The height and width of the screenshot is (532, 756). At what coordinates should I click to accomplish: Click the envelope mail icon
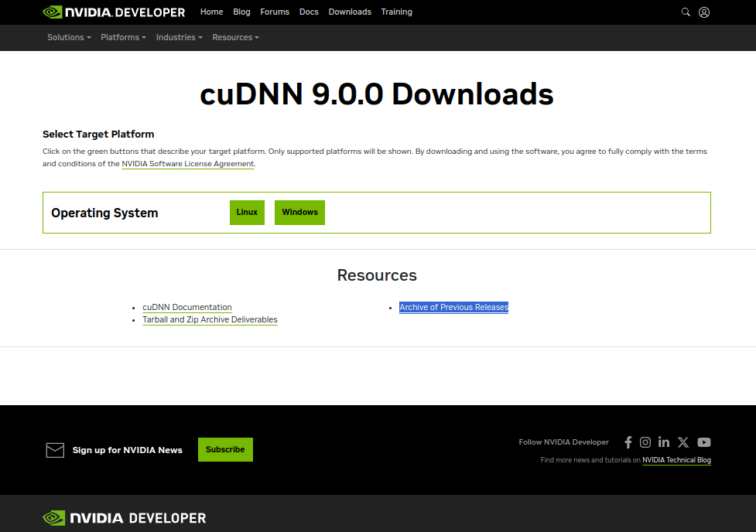(55, 450)
